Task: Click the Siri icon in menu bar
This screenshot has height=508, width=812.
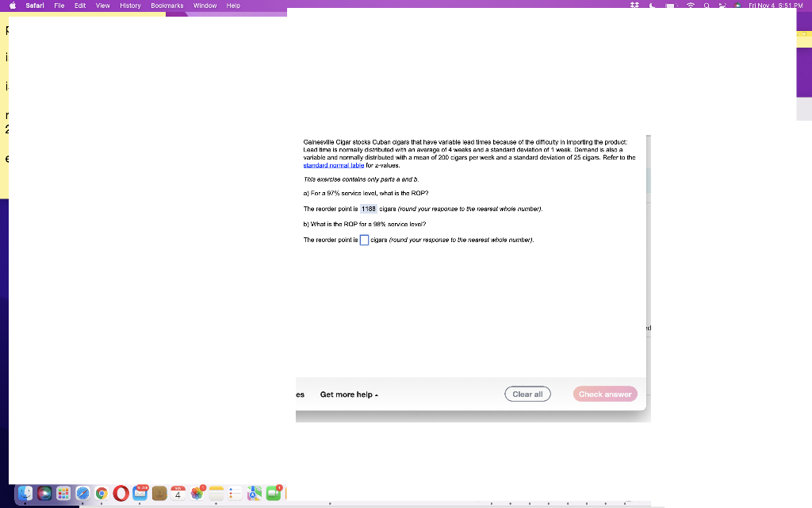Action: click(x=737, y=6)
